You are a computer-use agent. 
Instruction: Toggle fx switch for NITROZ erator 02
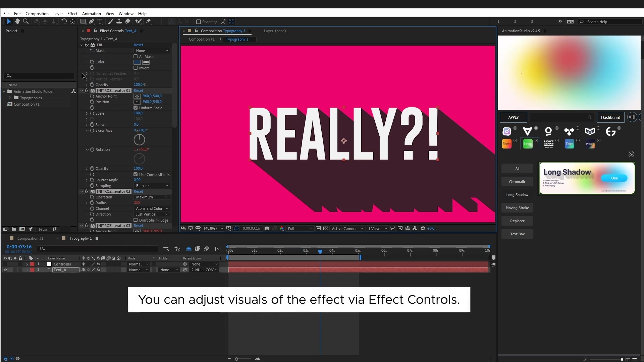pos(87,191)
